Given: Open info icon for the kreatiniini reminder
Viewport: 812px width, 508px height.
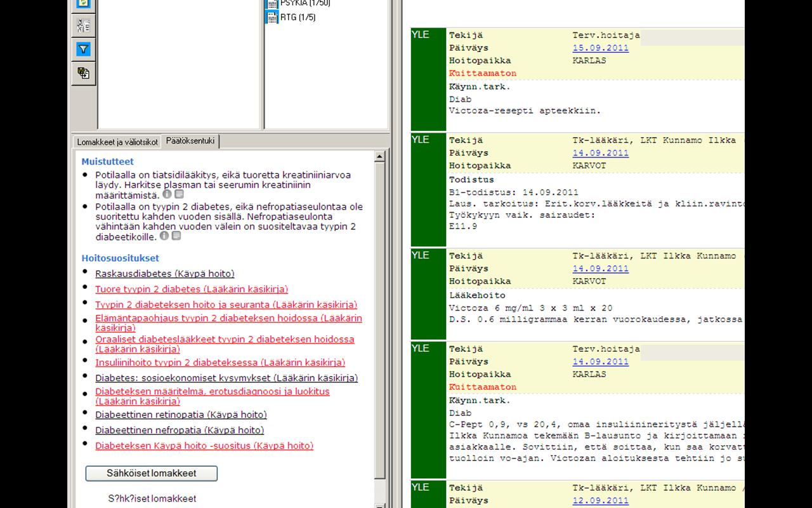Looking at the screenshot, I should pos(167,194).
